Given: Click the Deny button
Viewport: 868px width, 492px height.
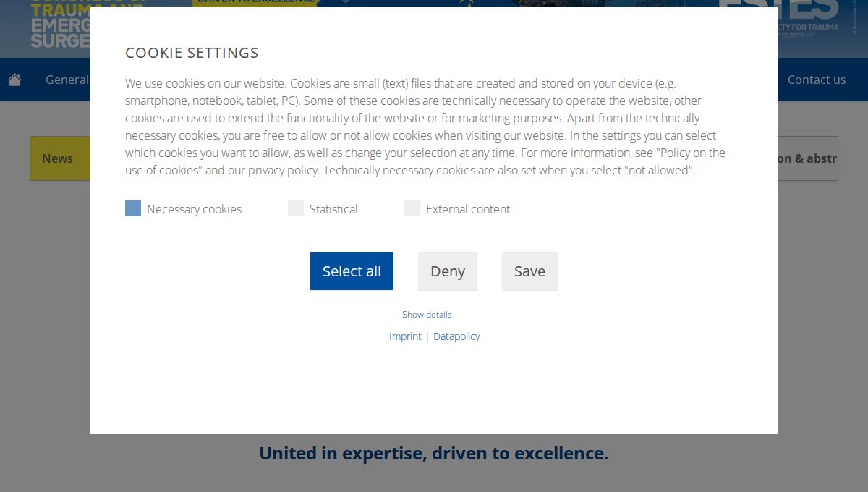Looking at the screenshot, I should 448,271.
